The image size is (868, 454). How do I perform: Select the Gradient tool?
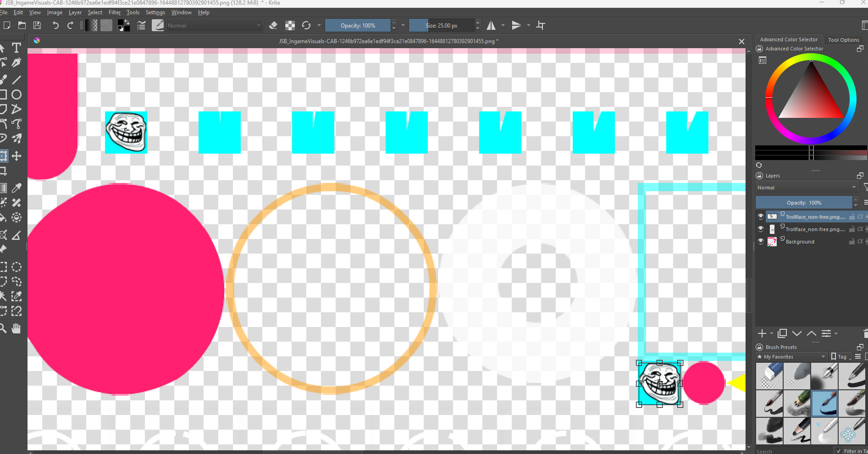point(4,188)
